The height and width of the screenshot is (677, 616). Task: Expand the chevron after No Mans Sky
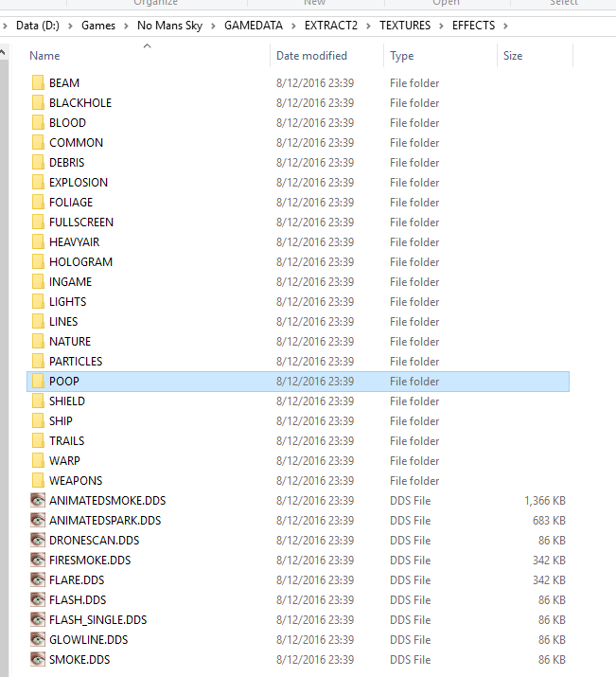[213, 26]
